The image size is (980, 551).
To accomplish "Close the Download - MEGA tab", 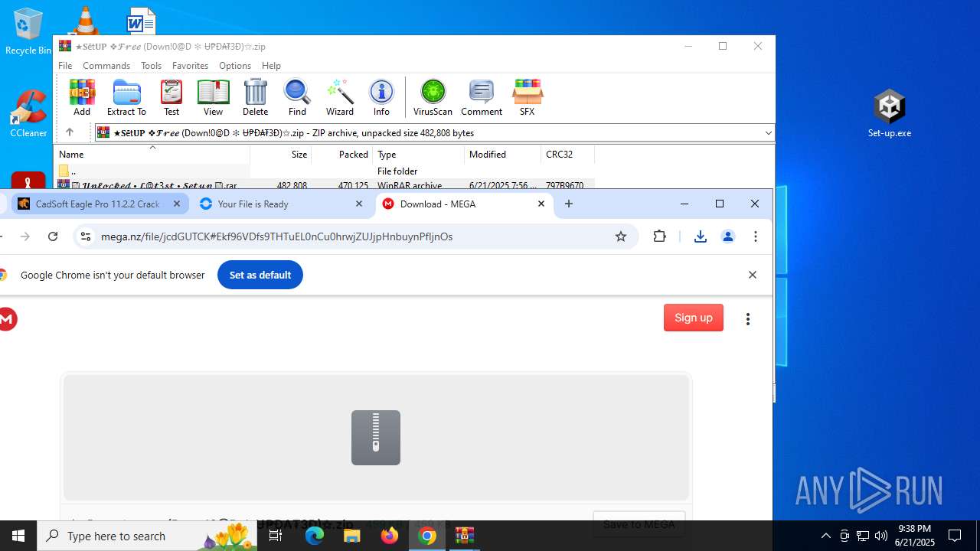I will click(x=541, y=204).
